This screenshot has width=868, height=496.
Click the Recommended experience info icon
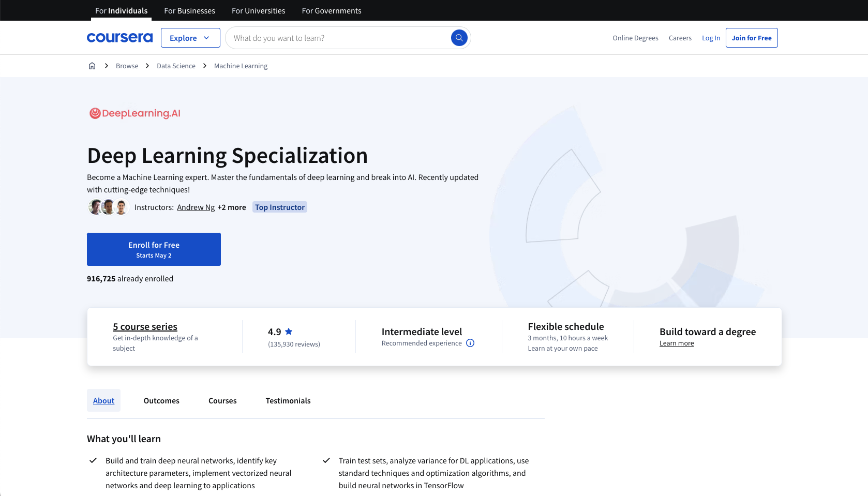point(470,343)
